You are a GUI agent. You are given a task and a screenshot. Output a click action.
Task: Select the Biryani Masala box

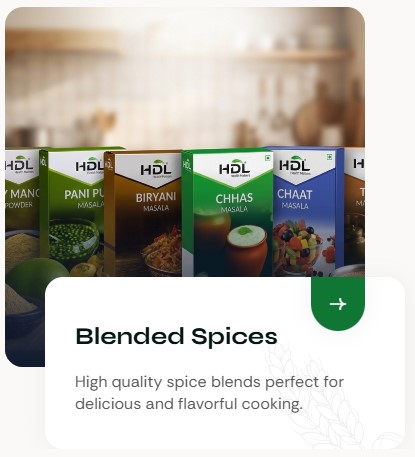[x=143, y=213]
